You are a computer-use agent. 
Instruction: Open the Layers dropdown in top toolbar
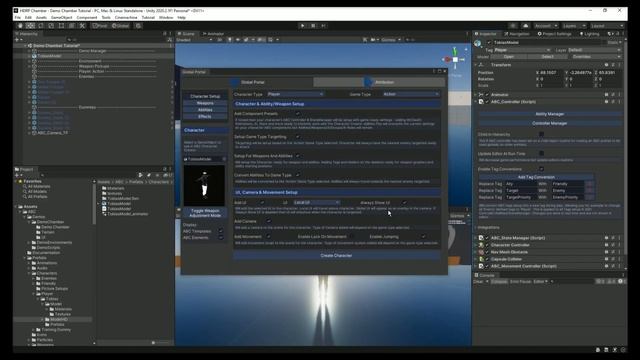pos(574,26)
